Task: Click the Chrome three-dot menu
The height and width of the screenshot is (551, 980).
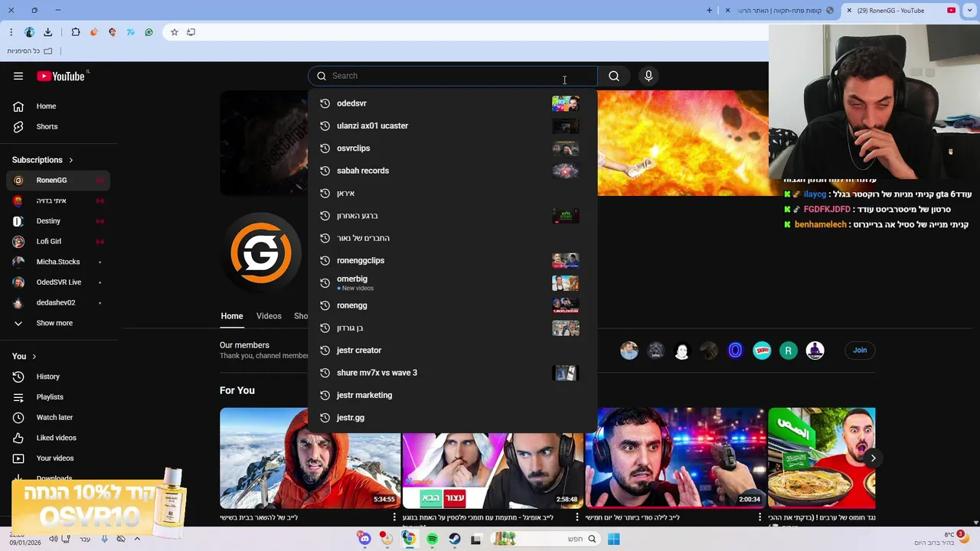Action: coord(11,32)
